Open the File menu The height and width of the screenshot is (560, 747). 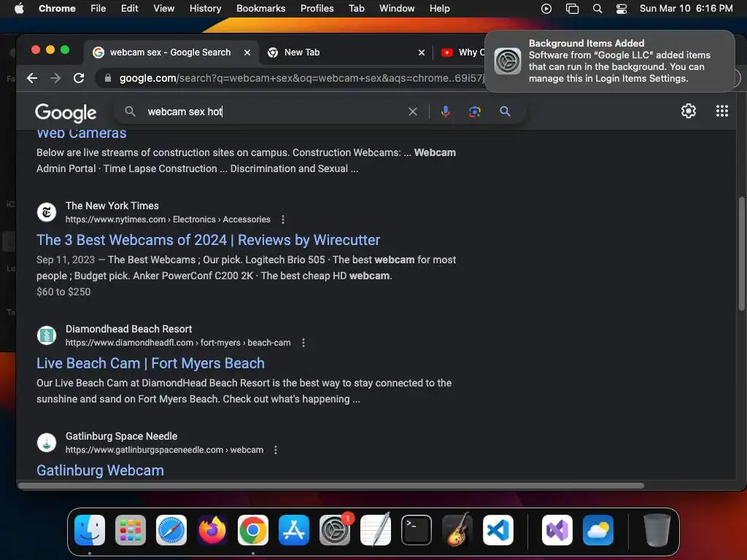pos(98,9)
